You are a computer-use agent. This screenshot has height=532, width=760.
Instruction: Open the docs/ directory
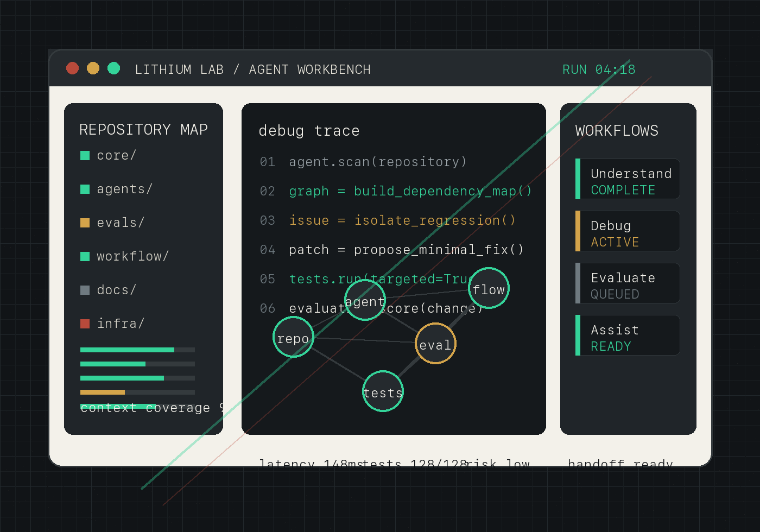click(116, 290)
